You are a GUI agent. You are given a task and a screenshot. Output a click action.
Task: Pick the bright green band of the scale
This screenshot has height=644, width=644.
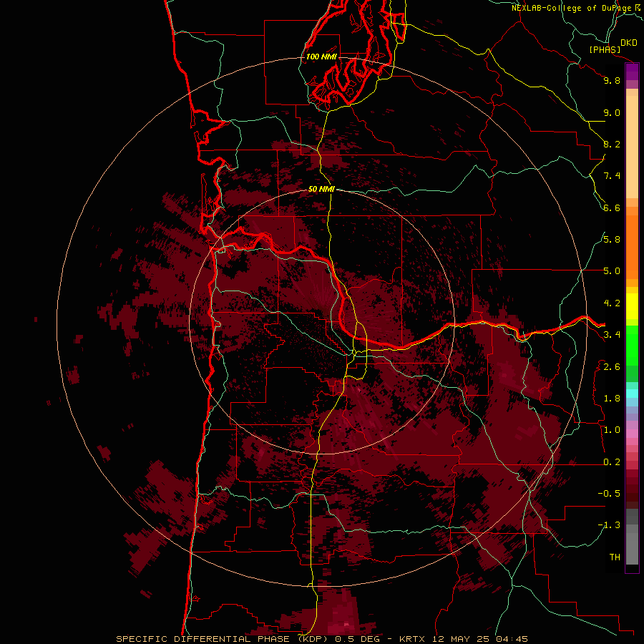pos(632,346)
